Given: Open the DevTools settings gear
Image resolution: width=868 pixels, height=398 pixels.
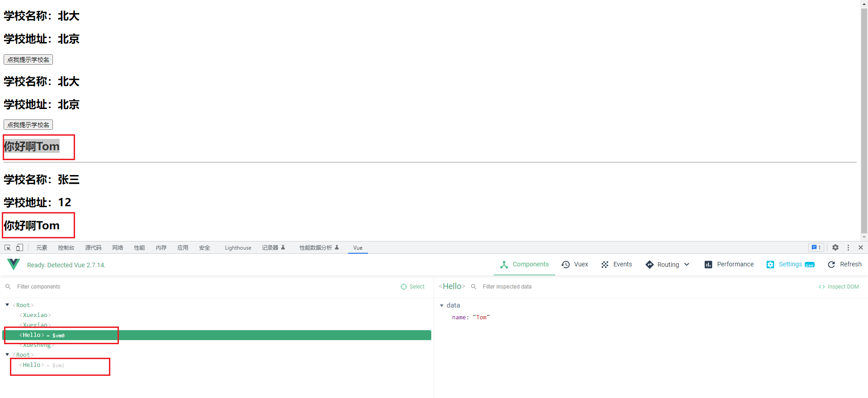Looking at the screenshot, I should pyautogui.click(x=835, y=247).
